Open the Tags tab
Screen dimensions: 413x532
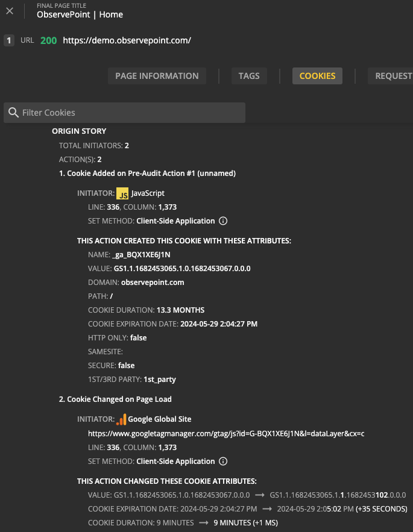(x=249, y=76)
